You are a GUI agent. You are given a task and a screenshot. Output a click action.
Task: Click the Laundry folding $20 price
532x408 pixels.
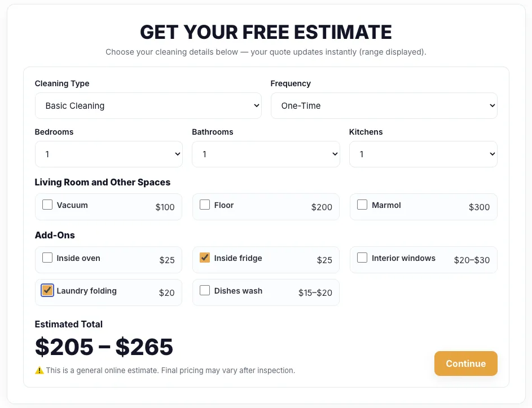tap(166, 293)
